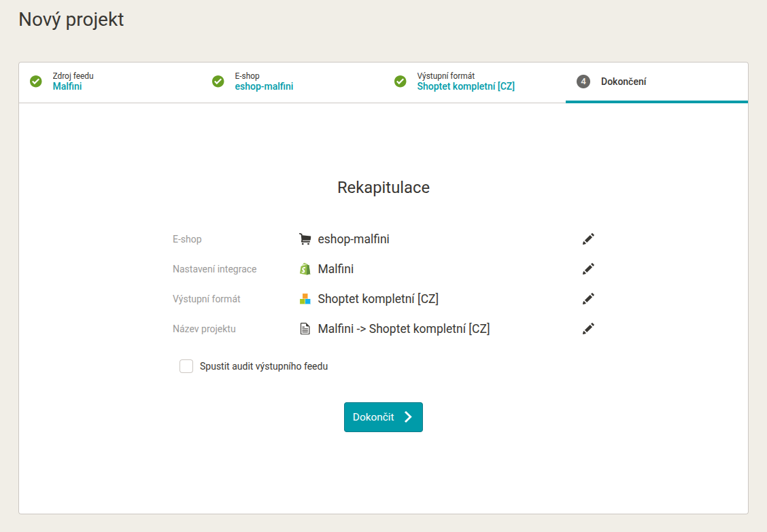Click green checkmark of Zdroj feedu step
Viewport: 767px width, 532px height.
point(36,81)
